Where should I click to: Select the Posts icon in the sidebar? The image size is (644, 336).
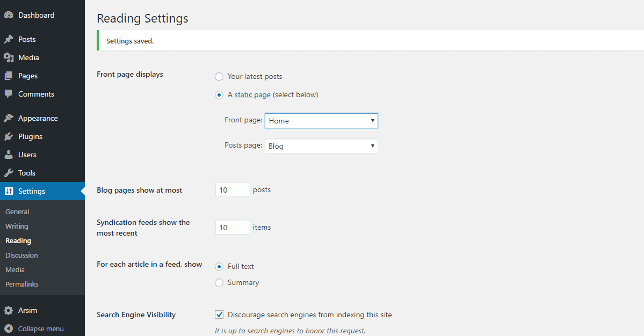(x=9, y=39)
